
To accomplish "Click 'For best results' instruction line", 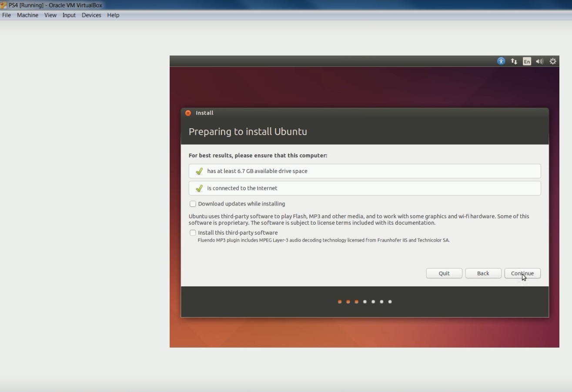I will point(258,156).
